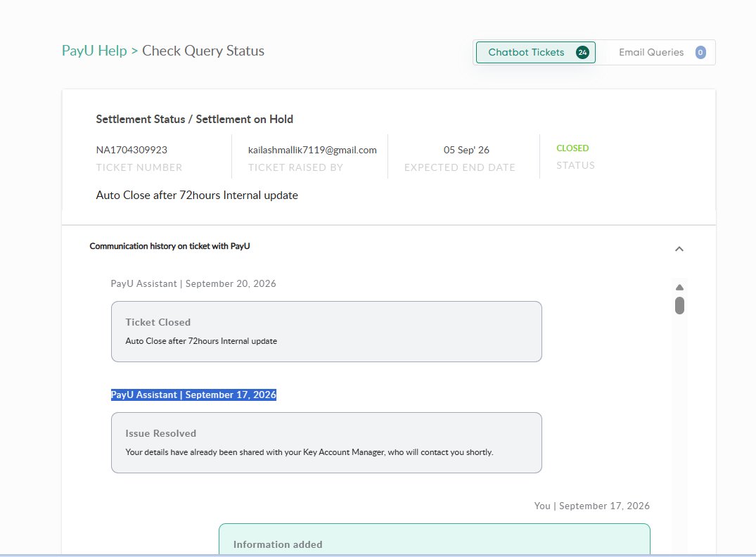Select email kailashmallik7119@gmail.com

(312, 150)
